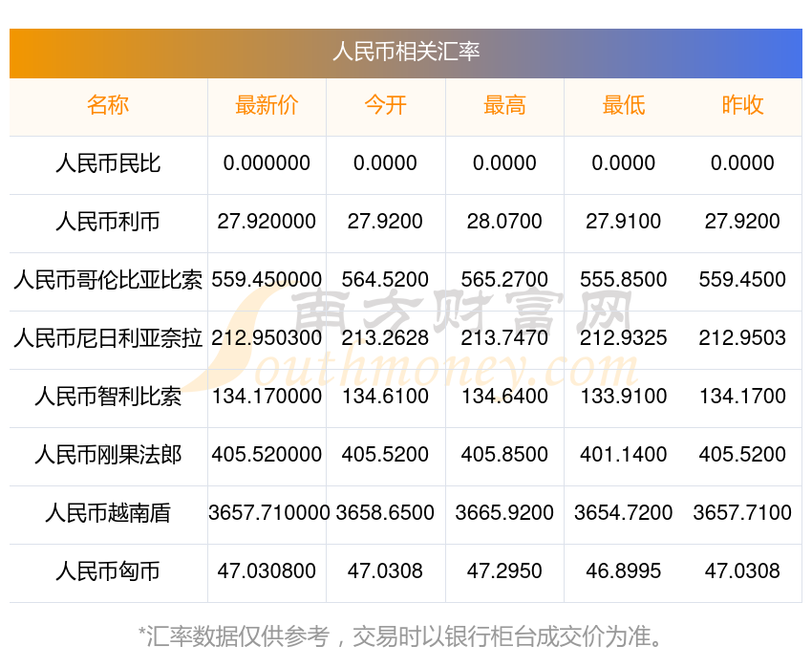Viewport: 812px width, 667px height.
Task: Click the 人民币智利比索 row name
Action: [108, 397]
